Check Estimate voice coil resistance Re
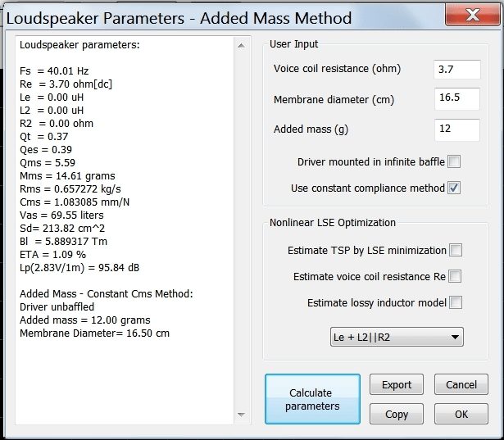 pos(455,276)
